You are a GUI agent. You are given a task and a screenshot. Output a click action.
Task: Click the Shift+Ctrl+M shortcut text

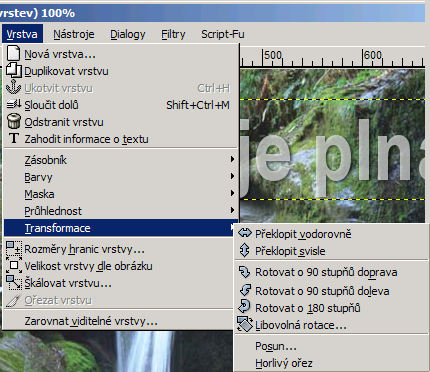coord(198,105)
